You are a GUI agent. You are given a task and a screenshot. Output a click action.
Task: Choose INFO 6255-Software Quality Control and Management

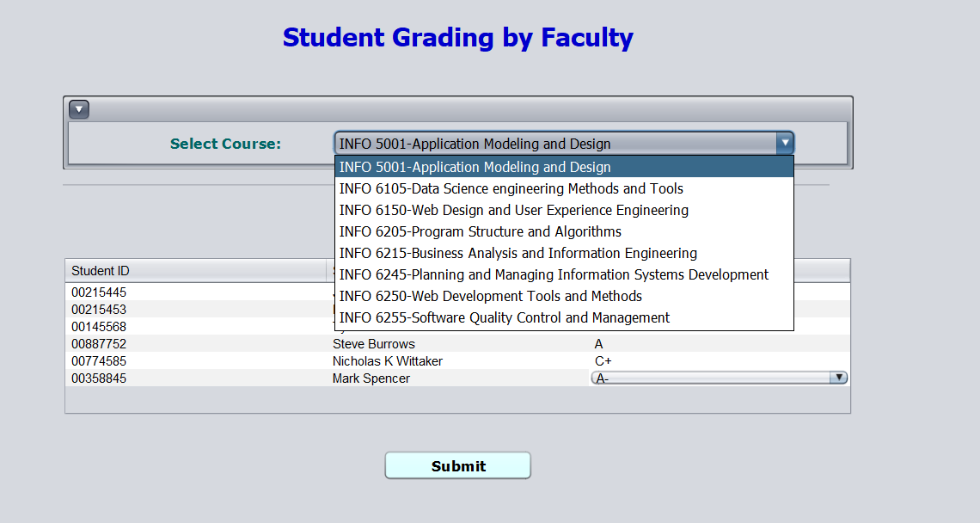(565, 317)
